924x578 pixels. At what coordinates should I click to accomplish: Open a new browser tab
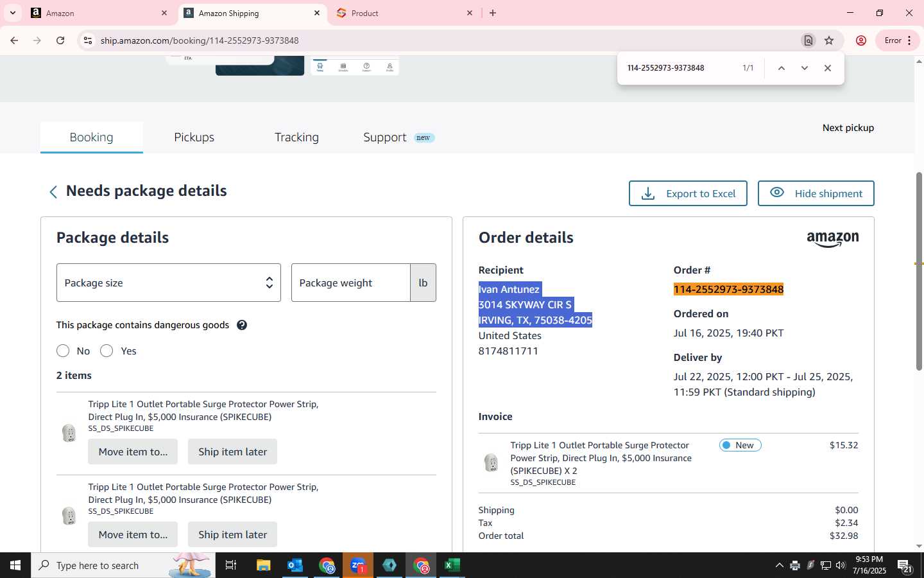pyautogui.click(x=493, y=13)
